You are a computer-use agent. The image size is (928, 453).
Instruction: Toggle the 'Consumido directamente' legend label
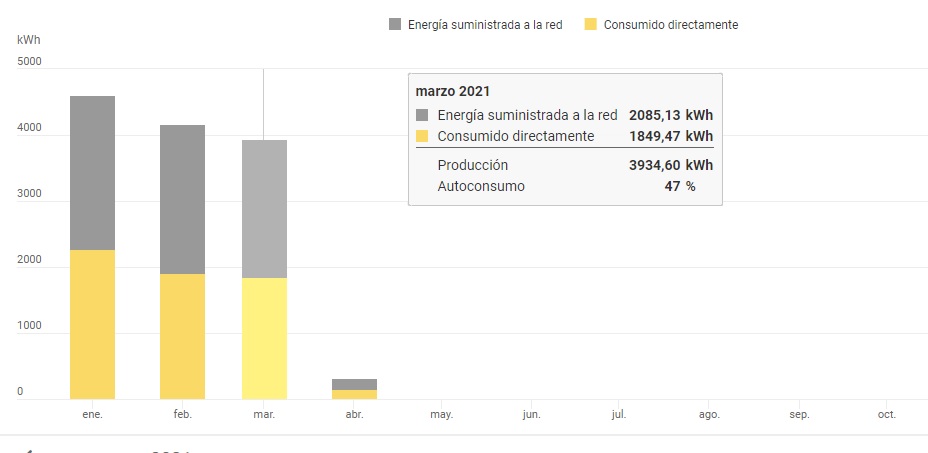pyautogui.click(x=671, y=24)
